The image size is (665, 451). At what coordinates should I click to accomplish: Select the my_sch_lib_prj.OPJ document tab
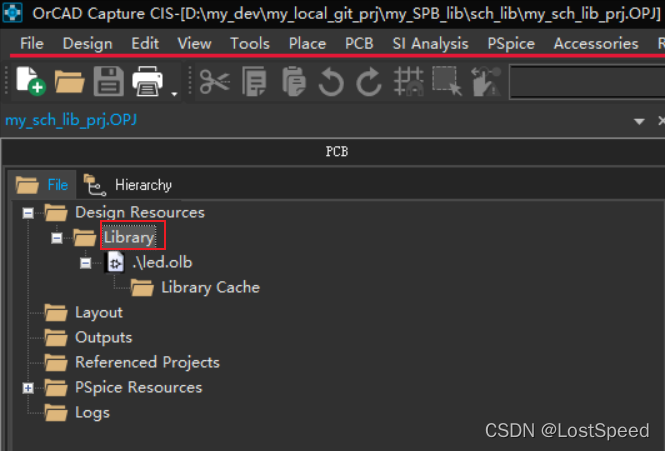[x=69, y=120]
